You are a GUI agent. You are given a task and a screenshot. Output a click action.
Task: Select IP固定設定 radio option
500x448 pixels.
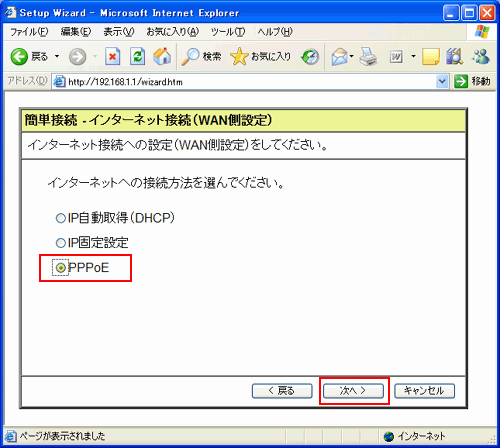coord(60,243)
